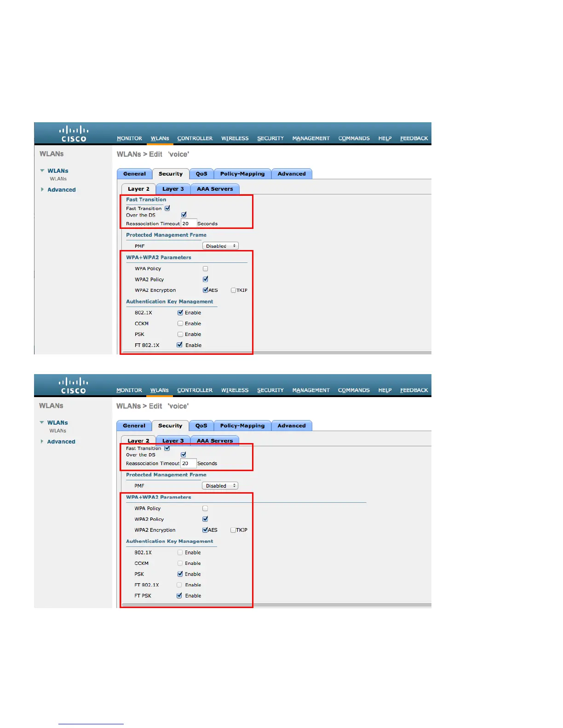Switch to QoS tab in upper screenshot

point(201,174)
